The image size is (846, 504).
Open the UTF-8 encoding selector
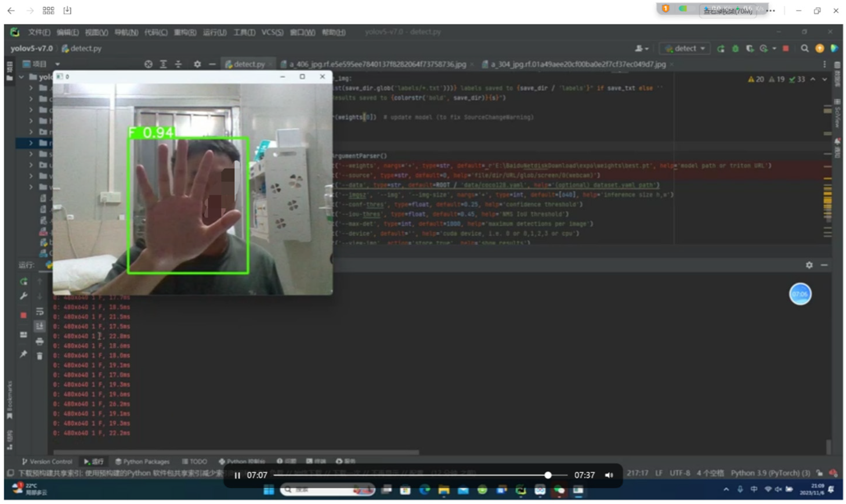pyautogui.click(x=680, y=474)
